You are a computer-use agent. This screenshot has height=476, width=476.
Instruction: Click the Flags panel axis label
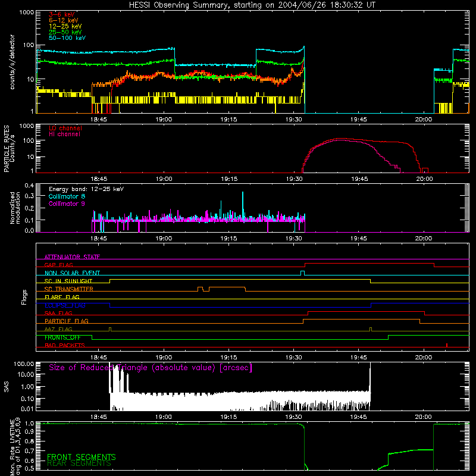tap(24, 297)
